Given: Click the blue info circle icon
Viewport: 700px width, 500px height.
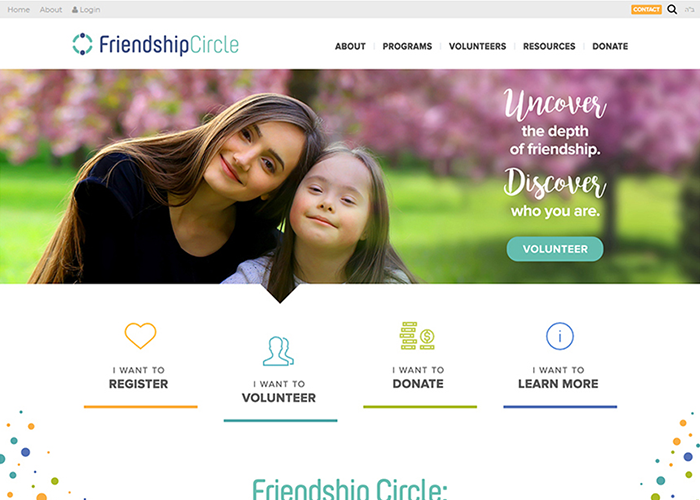Looking at the screenshot, I should tap(560, 336).
